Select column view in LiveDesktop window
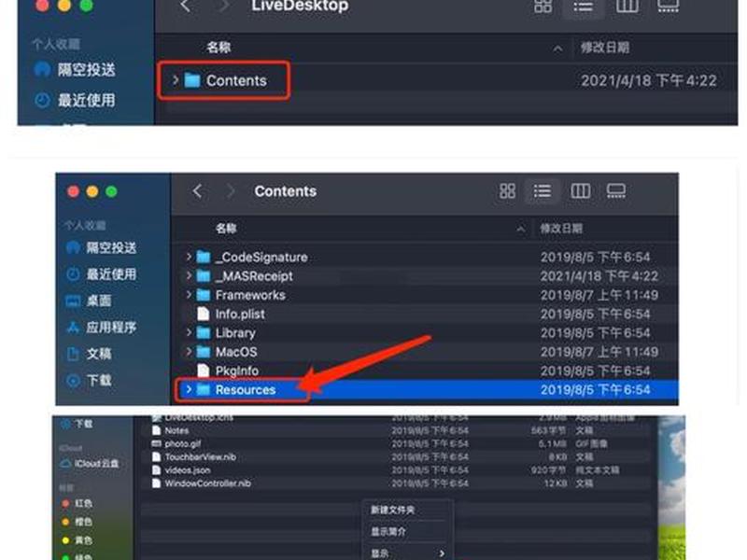The image size is (747, 560). click(x=627, y=7)
